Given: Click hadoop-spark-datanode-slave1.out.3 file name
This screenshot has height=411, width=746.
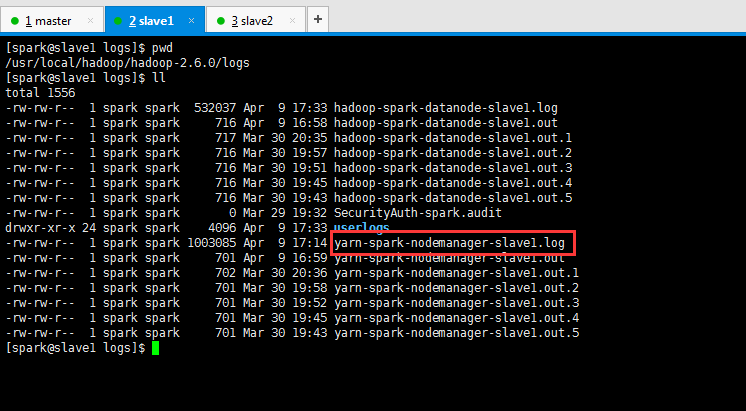Looking at the screenshot, I should (x=453, y=168).
